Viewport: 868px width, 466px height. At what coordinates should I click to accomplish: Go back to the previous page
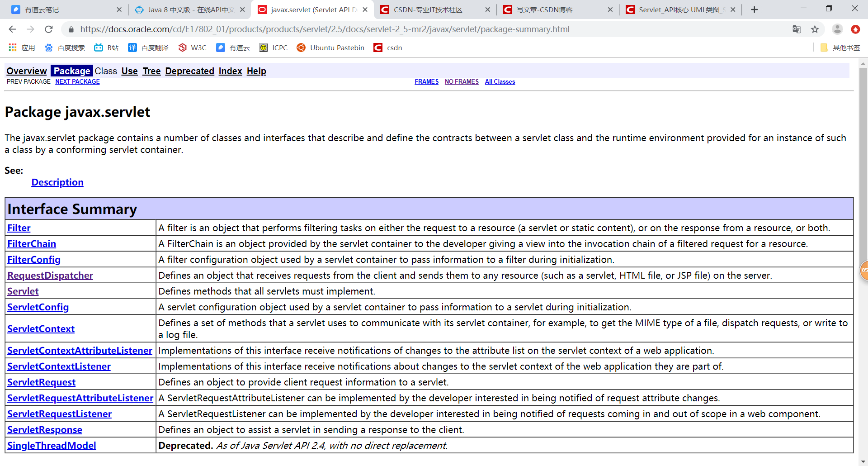(x=12, y=29)
